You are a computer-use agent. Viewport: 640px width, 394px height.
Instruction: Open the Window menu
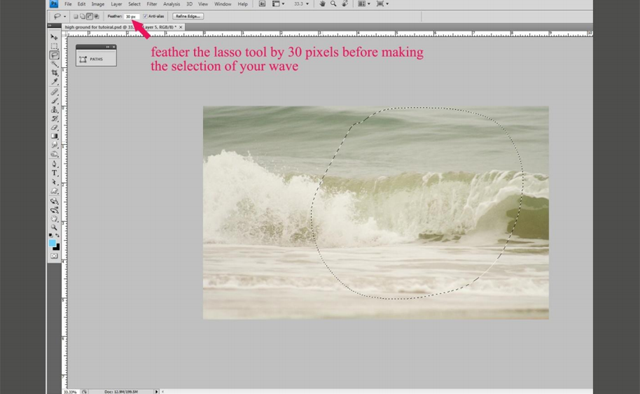223,4
